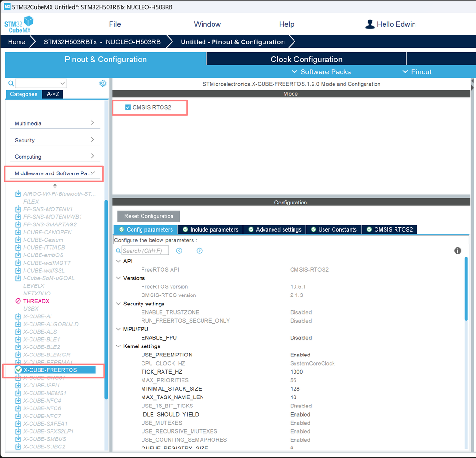Click the search icon beside the parameter search field
This screenshot has height=458, width=476.
point(118,251)
